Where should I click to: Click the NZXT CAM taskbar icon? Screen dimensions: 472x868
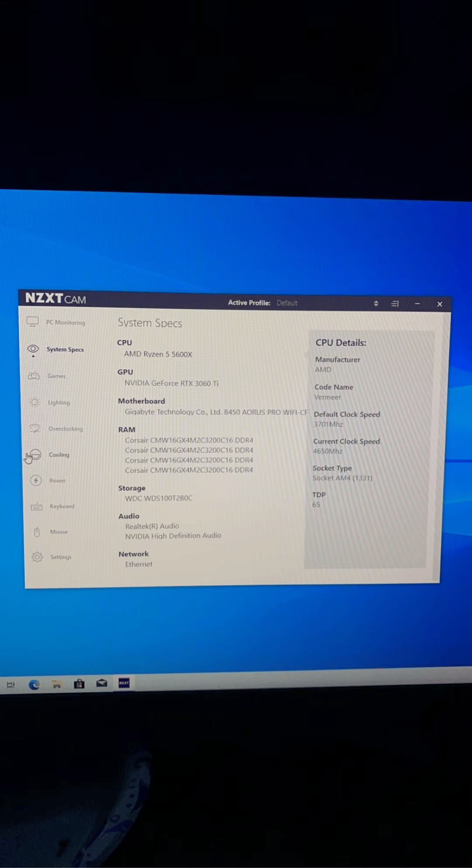(124, 683)
